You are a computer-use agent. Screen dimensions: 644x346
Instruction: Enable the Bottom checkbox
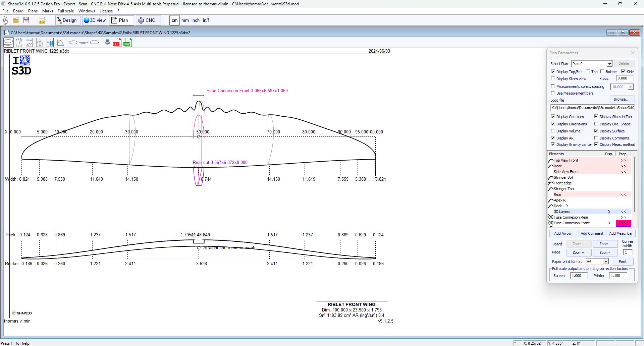click(x=602, y=71)
